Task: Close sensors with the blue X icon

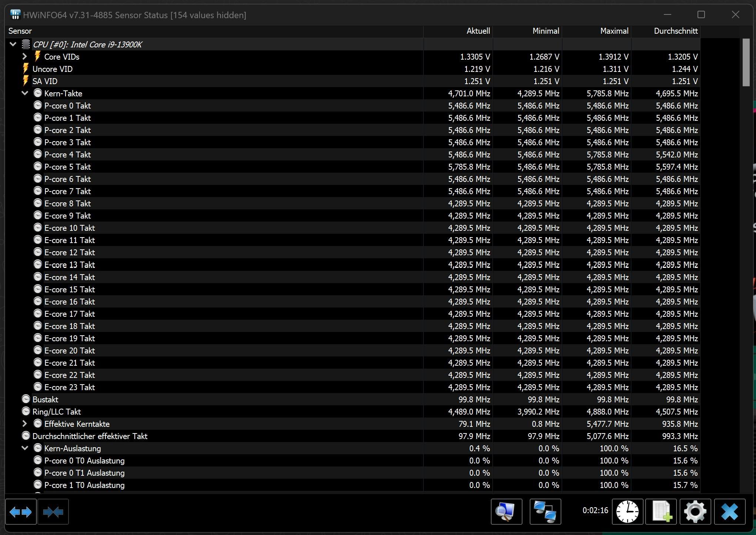Action: click(729, 512)
